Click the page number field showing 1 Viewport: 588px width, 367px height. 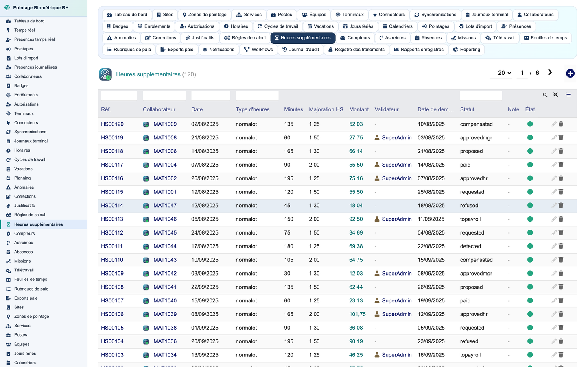(x=522, y=73)
